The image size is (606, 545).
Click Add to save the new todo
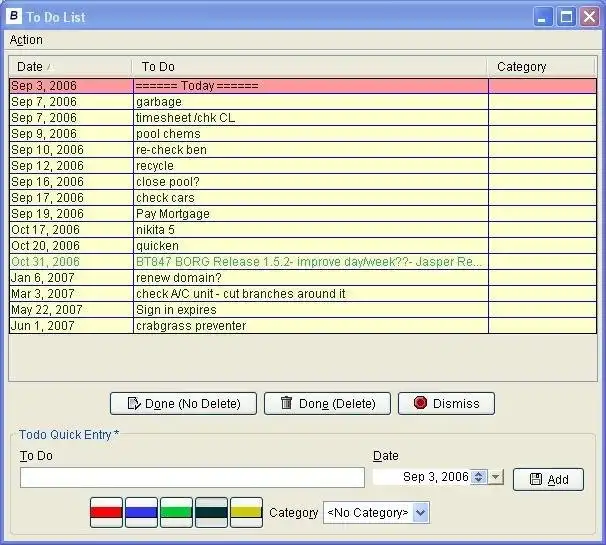[x=548, y=480]
